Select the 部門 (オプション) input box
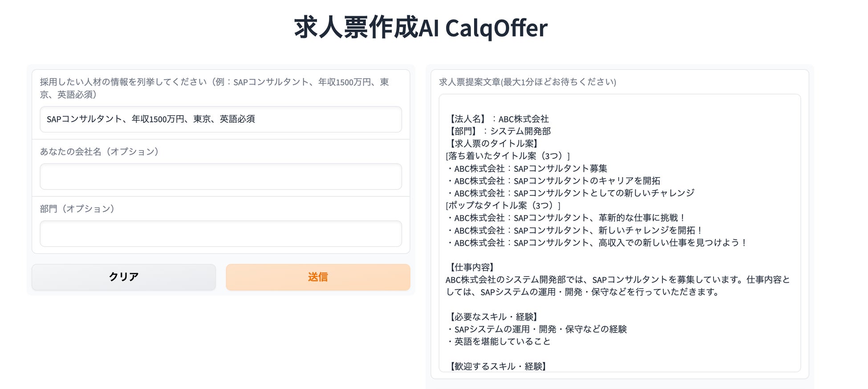The height and width of the screenshot is (389, 868). (x=220, y=234)
